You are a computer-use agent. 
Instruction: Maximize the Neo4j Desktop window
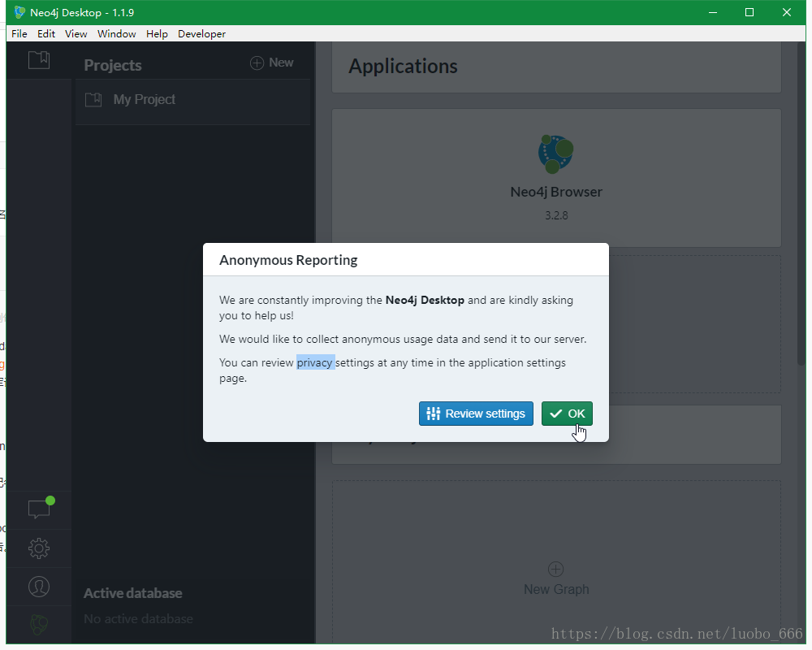click(749, 12)
